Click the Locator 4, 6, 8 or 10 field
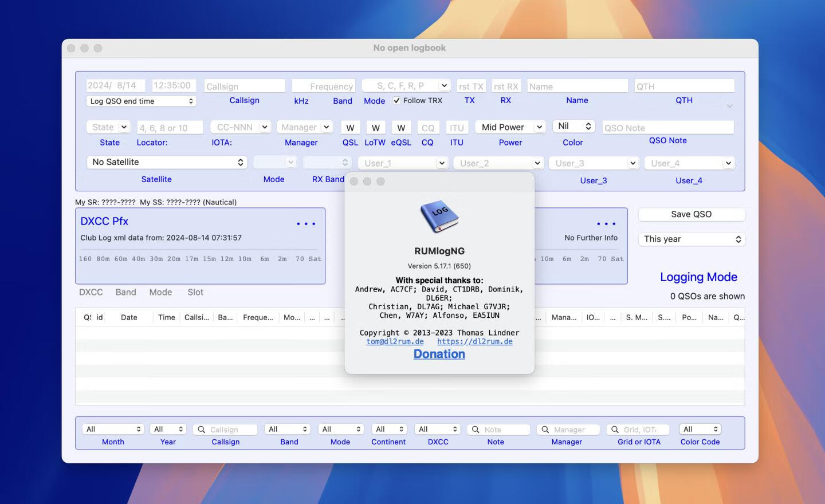Screen dimensions: 825x504 pos(170,128)
